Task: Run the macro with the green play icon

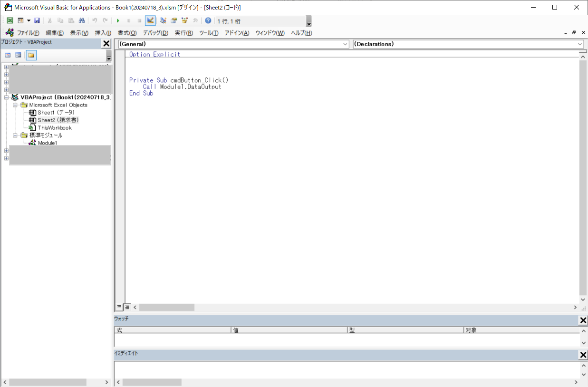Action: click(x=118, y=21)
